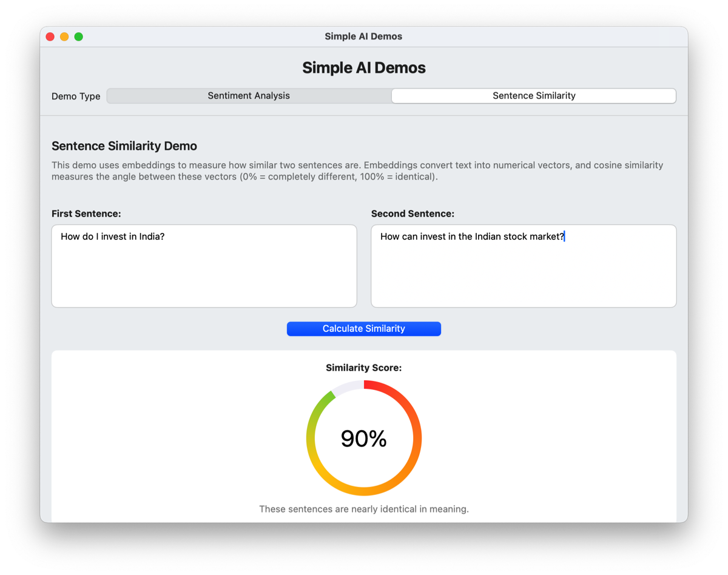Click the 90% score value
The width and height of the screenshot is (728, 575).
click(363, 439)
